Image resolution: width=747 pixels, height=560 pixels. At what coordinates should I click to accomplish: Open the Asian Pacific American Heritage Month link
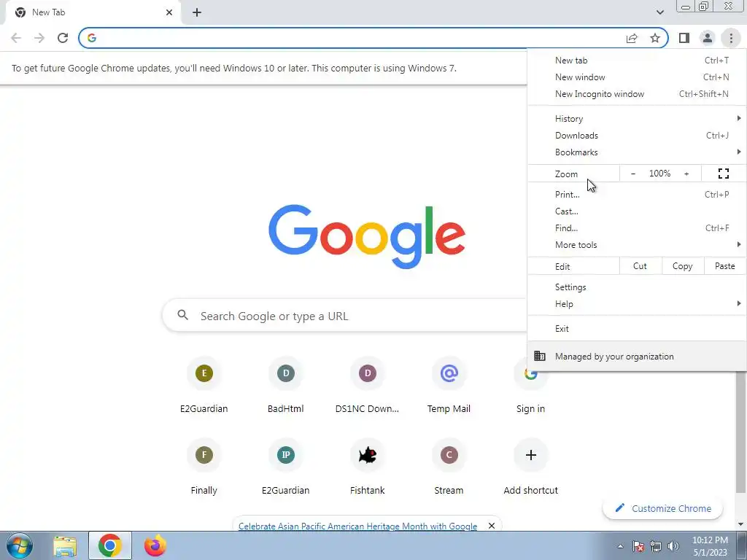point(357,526)
